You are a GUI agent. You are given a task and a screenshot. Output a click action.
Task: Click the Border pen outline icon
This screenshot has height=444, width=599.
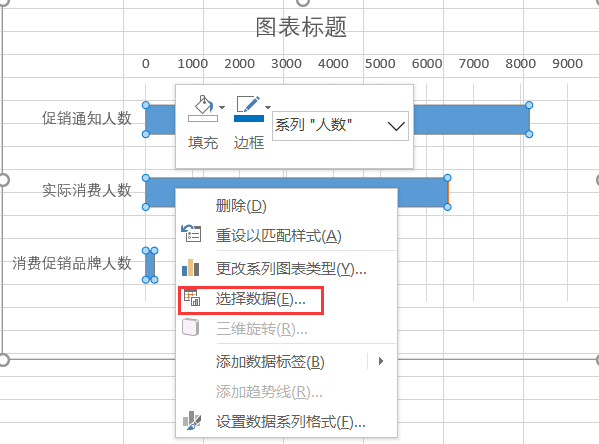coord(248,109)
